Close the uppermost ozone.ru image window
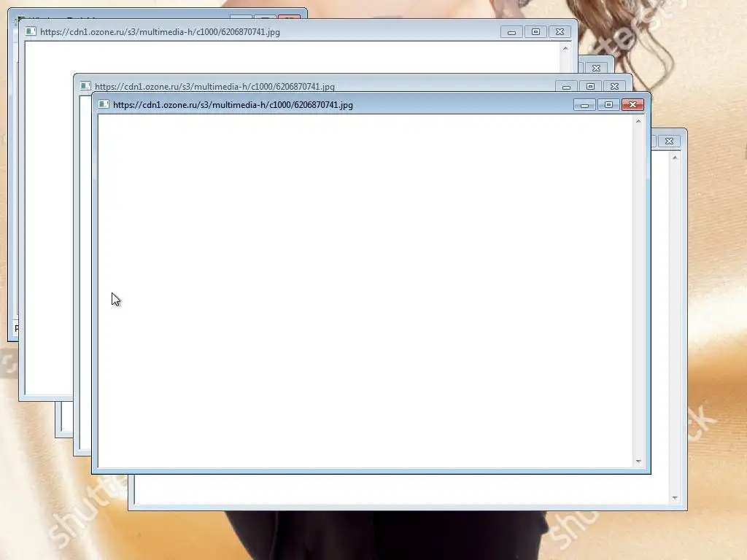747x560 pixels. 560,32
